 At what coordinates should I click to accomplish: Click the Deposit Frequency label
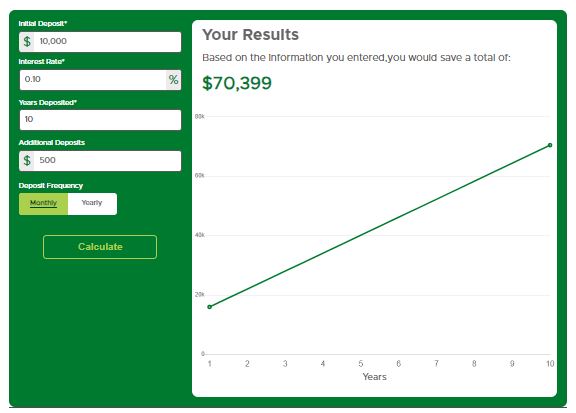click(x=51, y=186)
